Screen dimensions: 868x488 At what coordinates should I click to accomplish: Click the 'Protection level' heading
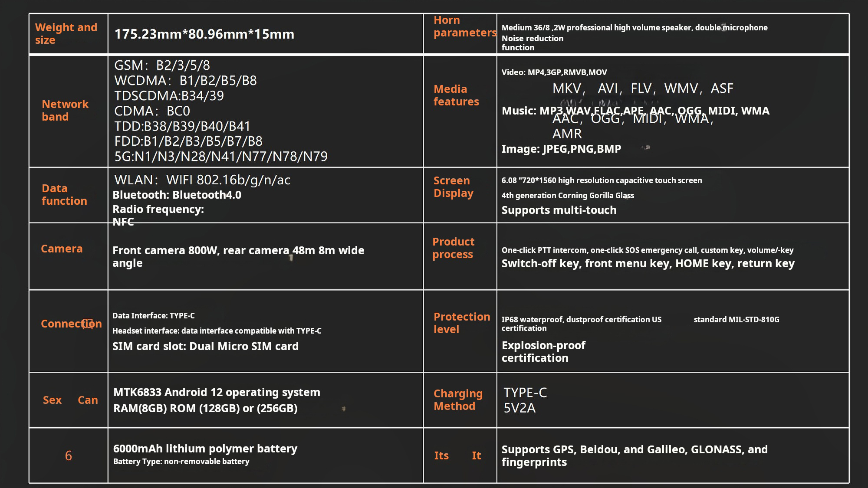[x=461, y=323]
